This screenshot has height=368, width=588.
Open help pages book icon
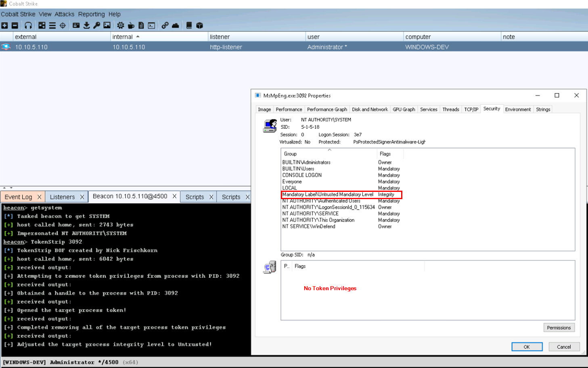click(x=189, y=25)
